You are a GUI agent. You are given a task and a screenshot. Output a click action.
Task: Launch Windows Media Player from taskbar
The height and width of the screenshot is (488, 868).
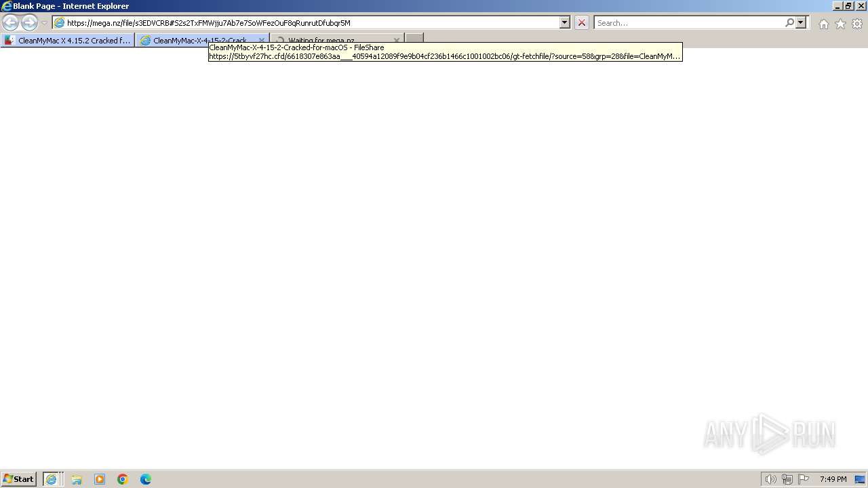100,479
